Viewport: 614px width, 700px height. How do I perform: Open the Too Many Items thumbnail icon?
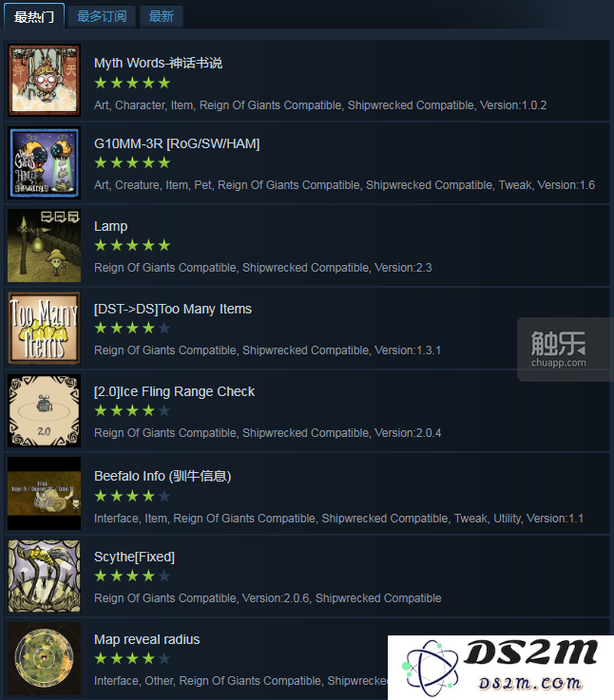click(x=45, y=328)
